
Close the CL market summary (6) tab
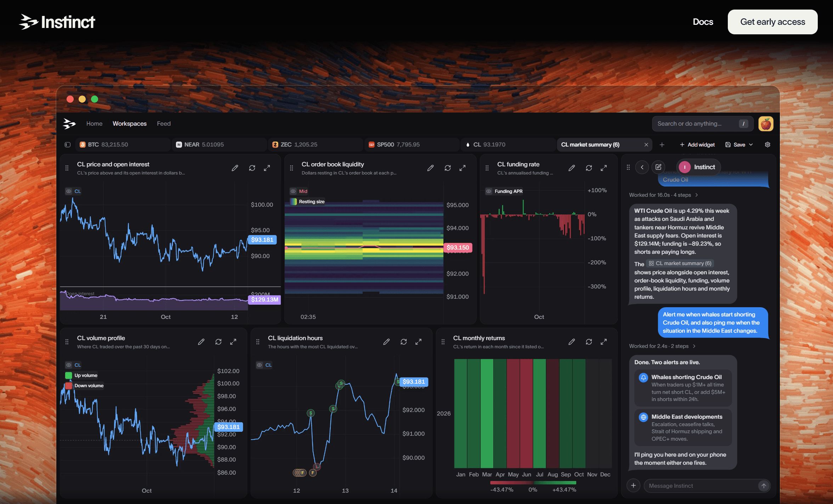pos(646,144)
